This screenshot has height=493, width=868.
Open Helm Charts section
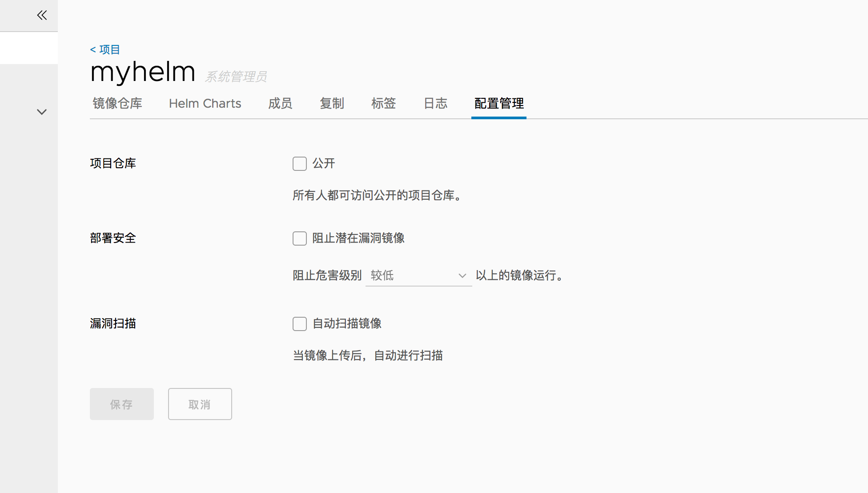(205, 103)
